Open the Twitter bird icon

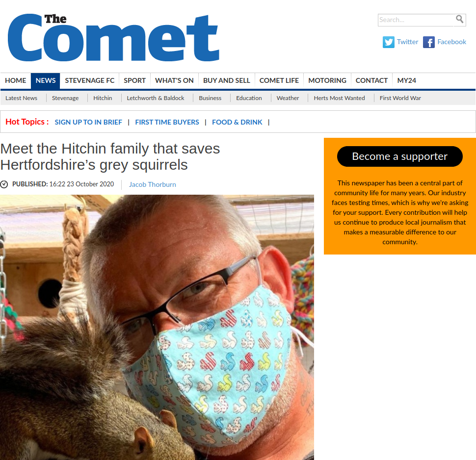tap(388, 42)
